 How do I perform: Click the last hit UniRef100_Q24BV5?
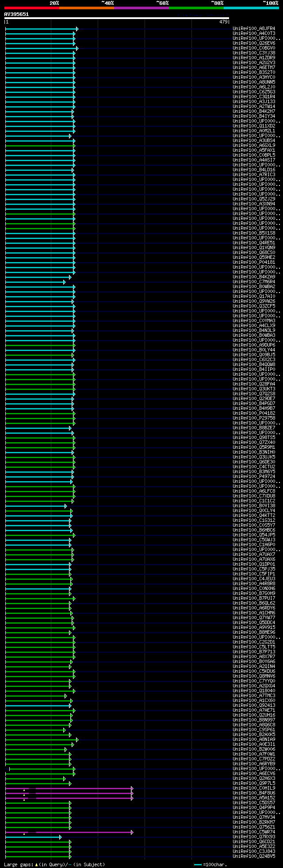pyautogui.click(x=254, y=856)
